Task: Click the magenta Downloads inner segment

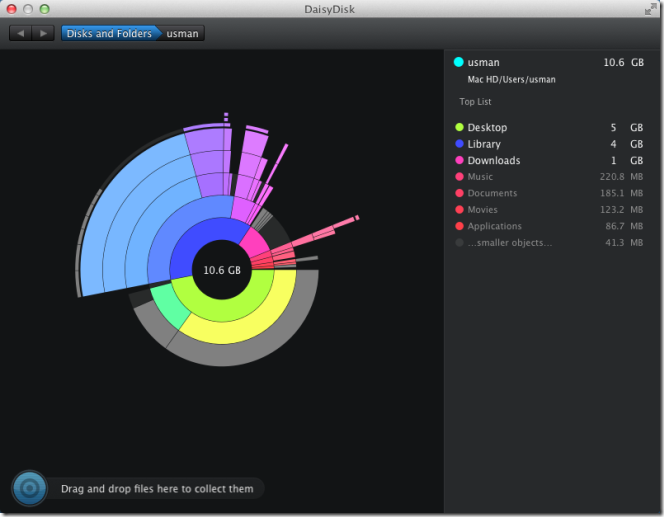Action: tap(255, 243)
